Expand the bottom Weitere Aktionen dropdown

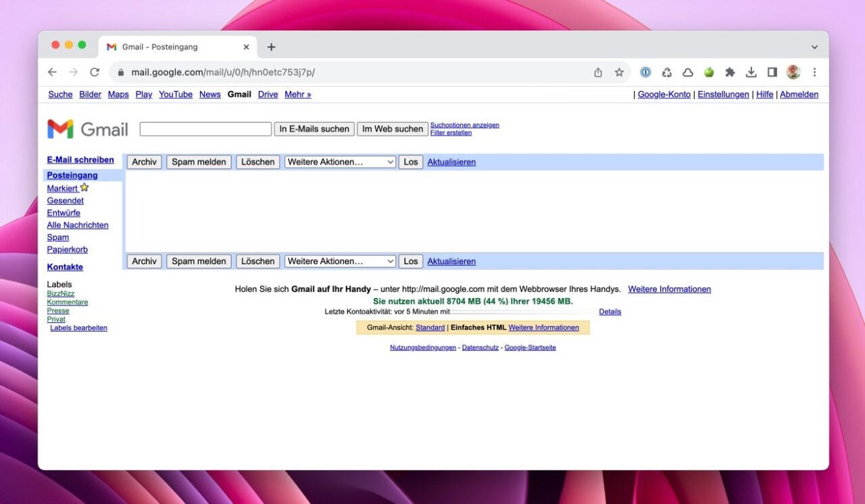[x=340, y=261]
